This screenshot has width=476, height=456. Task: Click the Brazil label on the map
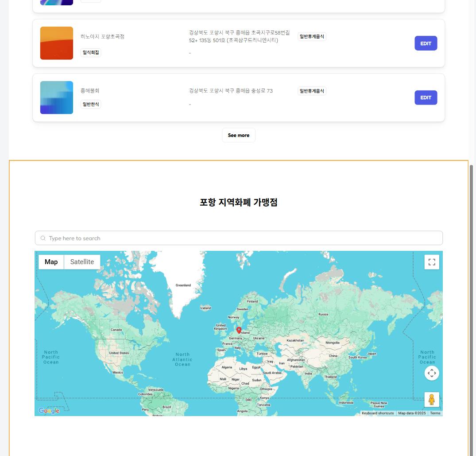[166, 407]
